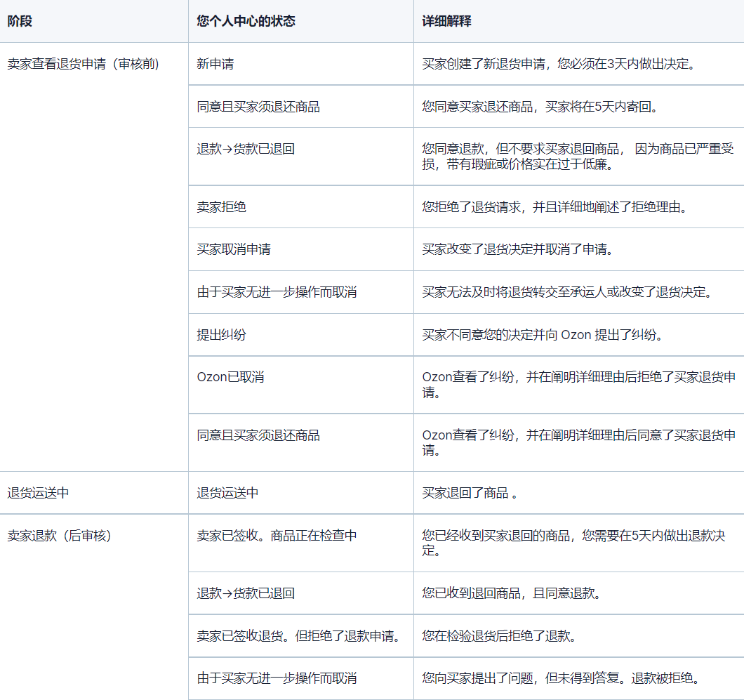Select the explanation saying Ozon 同意了买家退货申请
This screenshot has width=744, height=700.
point(579,443)
